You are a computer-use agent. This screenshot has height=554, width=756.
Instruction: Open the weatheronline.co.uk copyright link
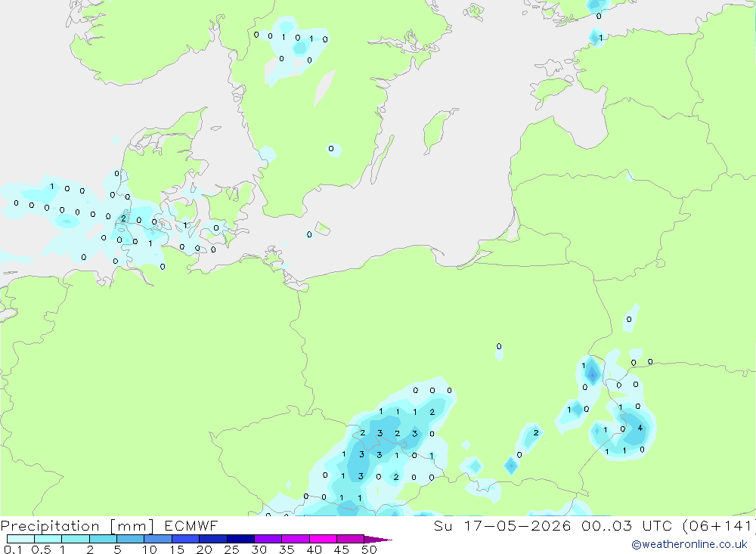tap(689, 544)
